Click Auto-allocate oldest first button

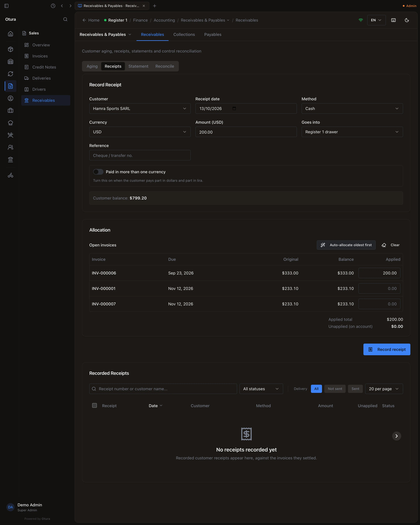point(346,245)
